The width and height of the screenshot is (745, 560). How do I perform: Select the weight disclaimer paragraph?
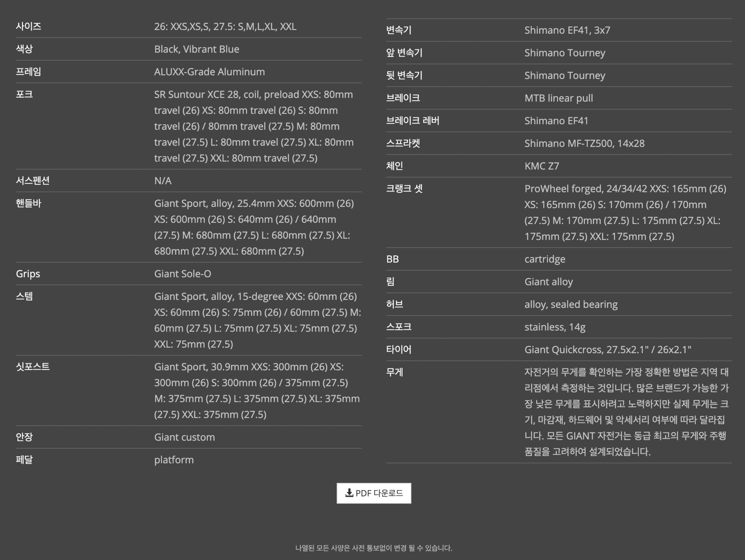point(627,412)
